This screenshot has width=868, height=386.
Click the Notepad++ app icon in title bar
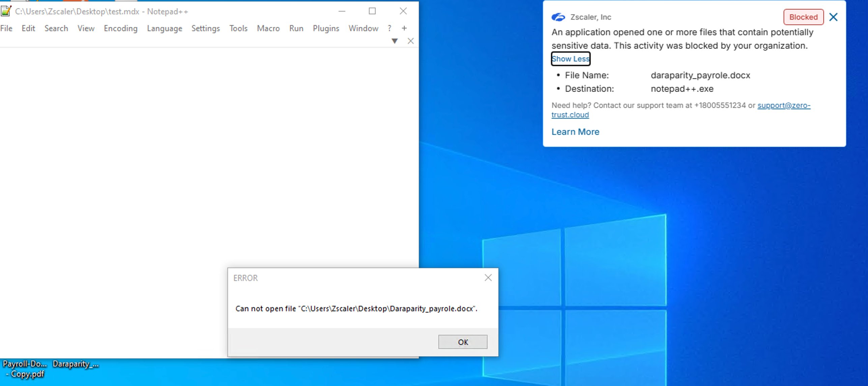click(6, 11)
